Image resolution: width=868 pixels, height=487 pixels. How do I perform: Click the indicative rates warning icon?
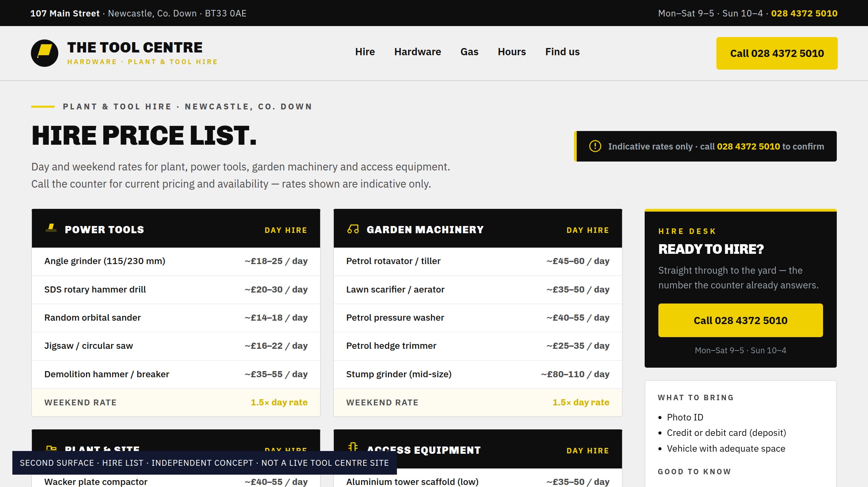pos(595,146)
